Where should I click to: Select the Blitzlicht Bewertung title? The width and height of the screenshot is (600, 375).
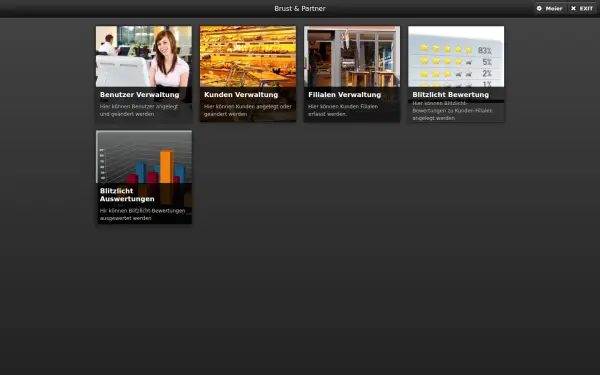pos(451,95)
